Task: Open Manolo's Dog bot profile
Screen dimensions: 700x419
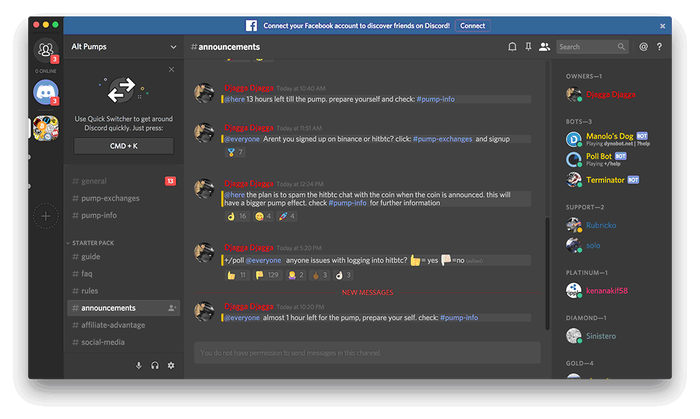Action: (610, 139)
